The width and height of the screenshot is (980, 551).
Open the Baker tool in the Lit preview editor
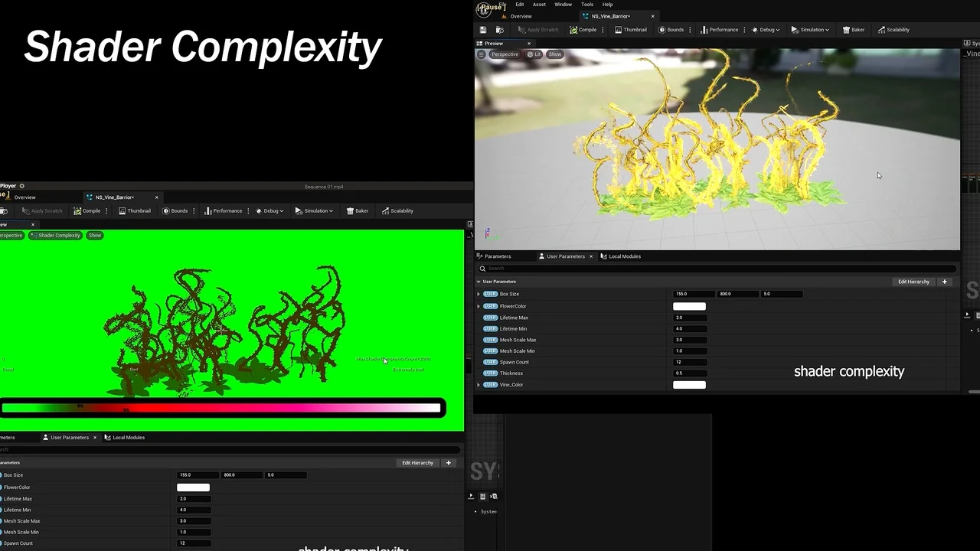[x=854, y=30]
